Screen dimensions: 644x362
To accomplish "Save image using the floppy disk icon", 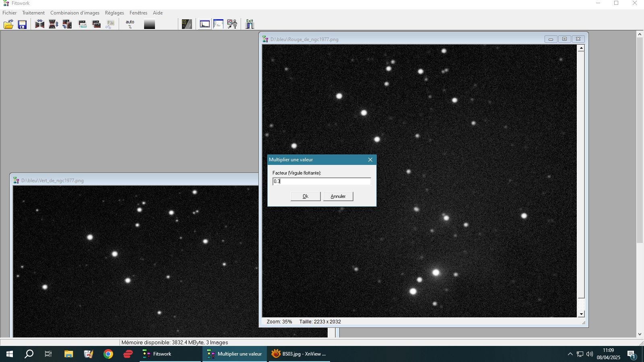I will [x=22, y=25].
